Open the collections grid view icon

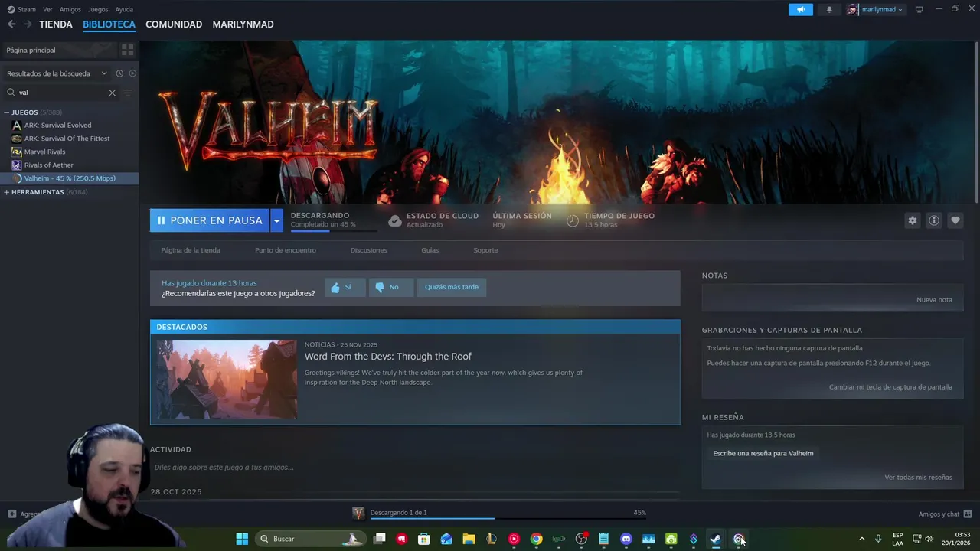pos(128,50)
